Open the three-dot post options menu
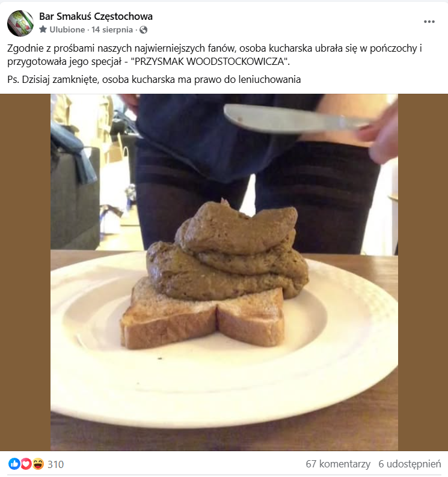Image resolution: width=448 pixels, height=477 pixels. tap(429, 22)
